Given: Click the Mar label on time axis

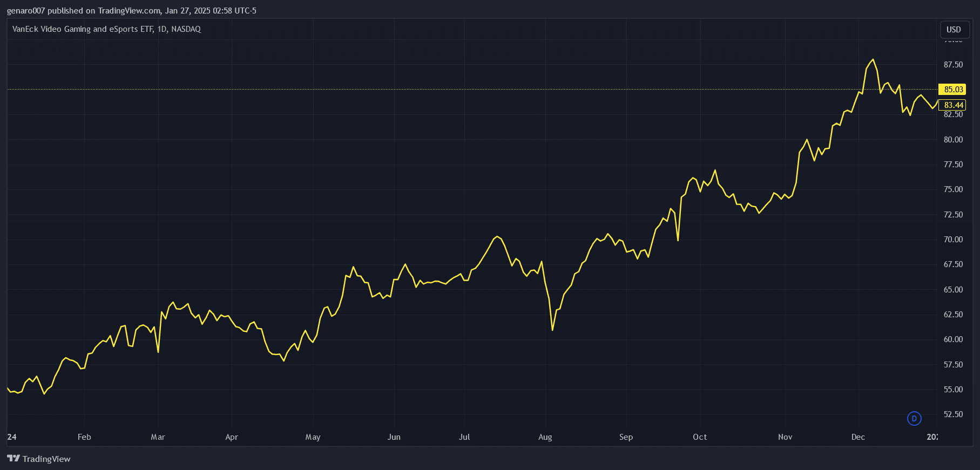Looking at the screenshot, I should 158,437.
